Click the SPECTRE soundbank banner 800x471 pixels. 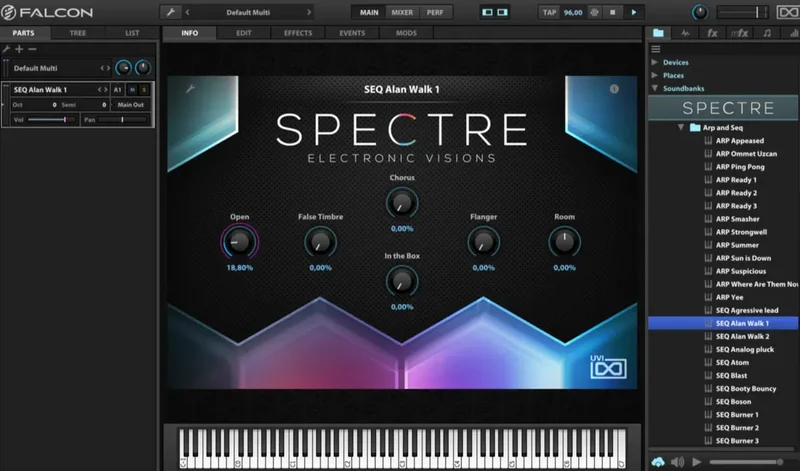pos(723,108)
